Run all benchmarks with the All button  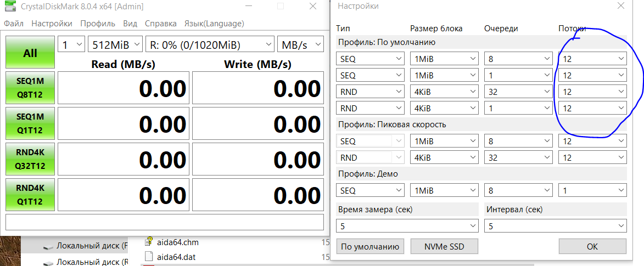click(30, 53)
